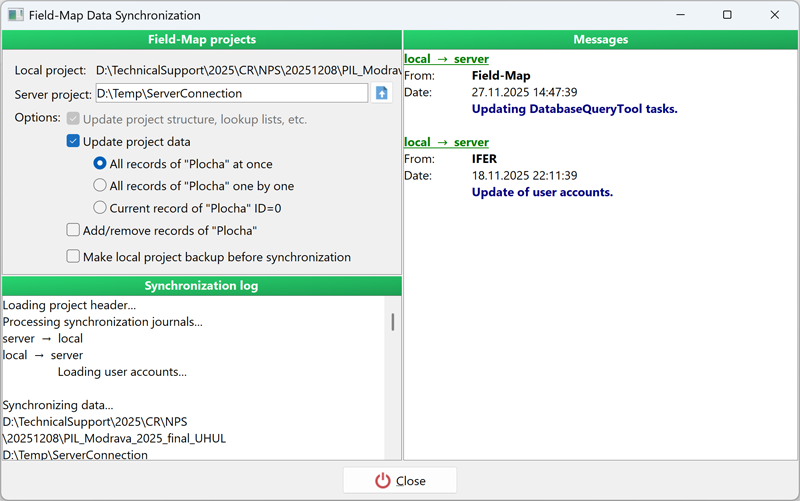This screenshot has height=501, width=800.
Task: Click the sender name "IFER"
Action: click(x=484, y=159)
